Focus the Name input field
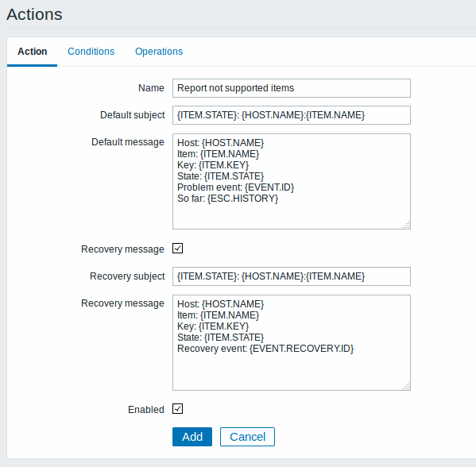 tap(292, 88)
